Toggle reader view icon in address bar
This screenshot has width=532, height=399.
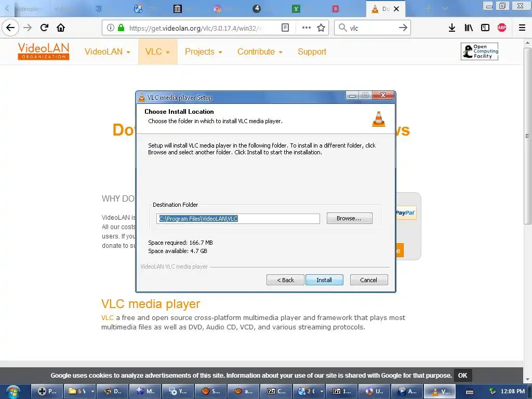285,28
